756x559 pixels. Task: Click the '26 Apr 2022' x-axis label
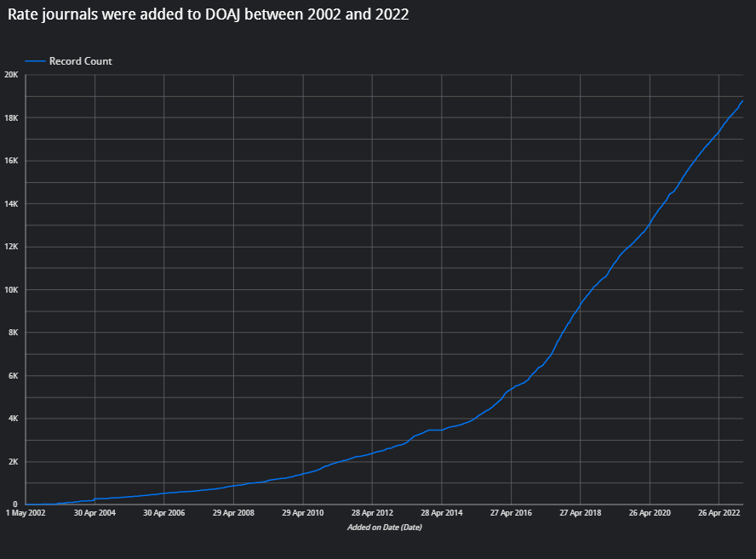(719, 513)
